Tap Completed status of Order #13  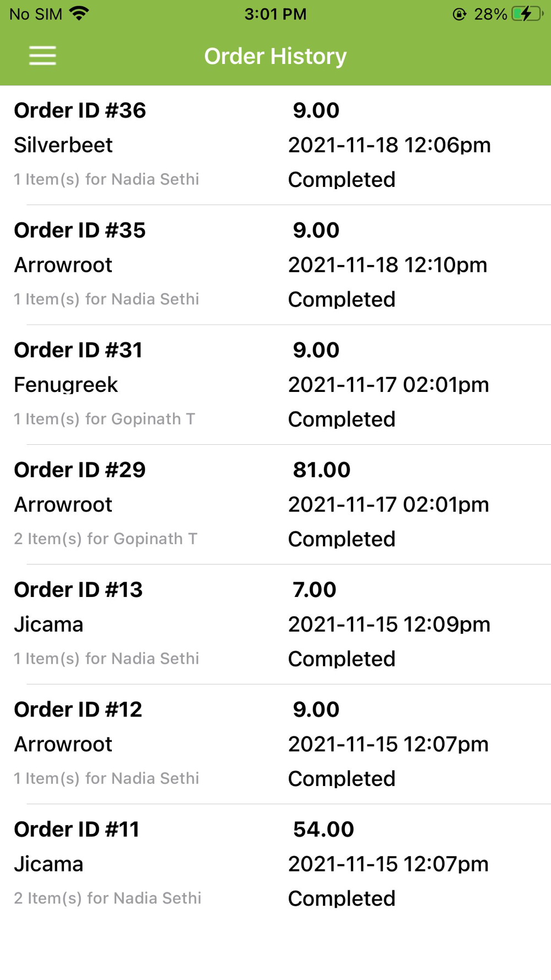[342, 659]
